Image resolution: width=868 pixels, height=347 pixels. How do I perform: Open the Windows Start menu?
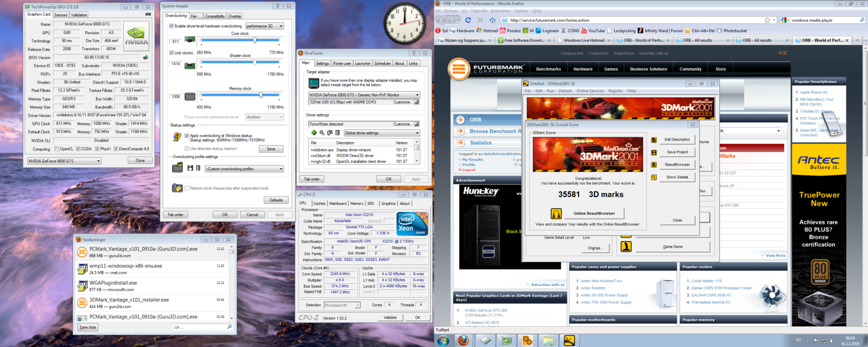[443, 340]
